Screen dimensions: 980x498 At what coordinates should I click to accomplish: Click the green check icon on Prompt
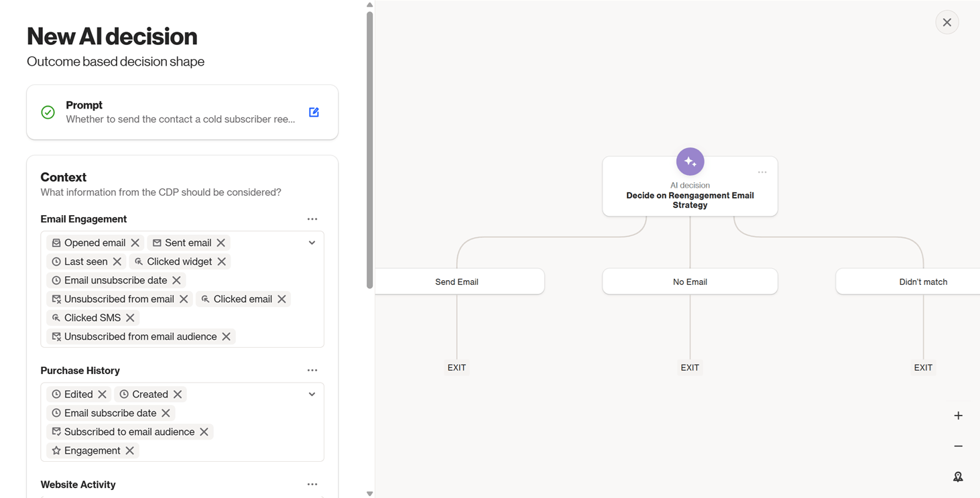coord(48,112)
